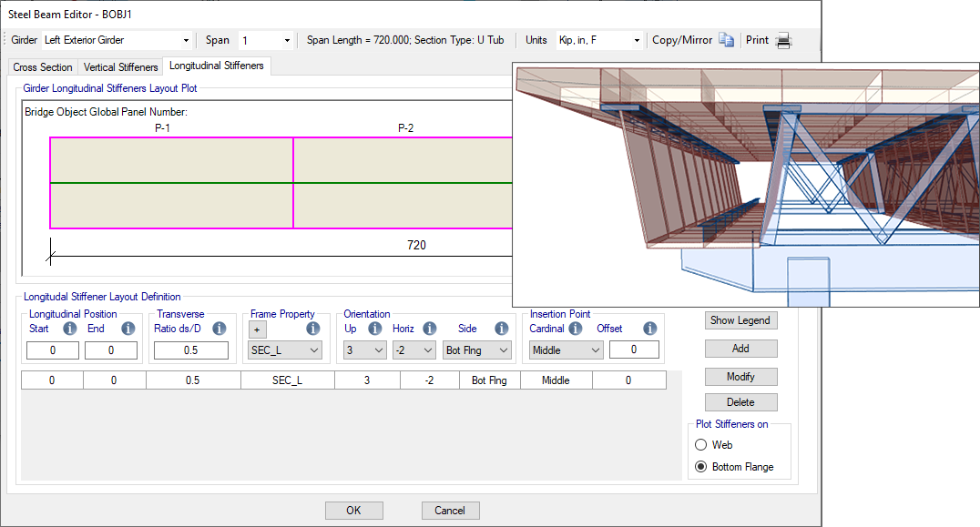The image size is (980, 527).
Task: Click the Copy/Mirror icon
Action: (x=726, y=40)
